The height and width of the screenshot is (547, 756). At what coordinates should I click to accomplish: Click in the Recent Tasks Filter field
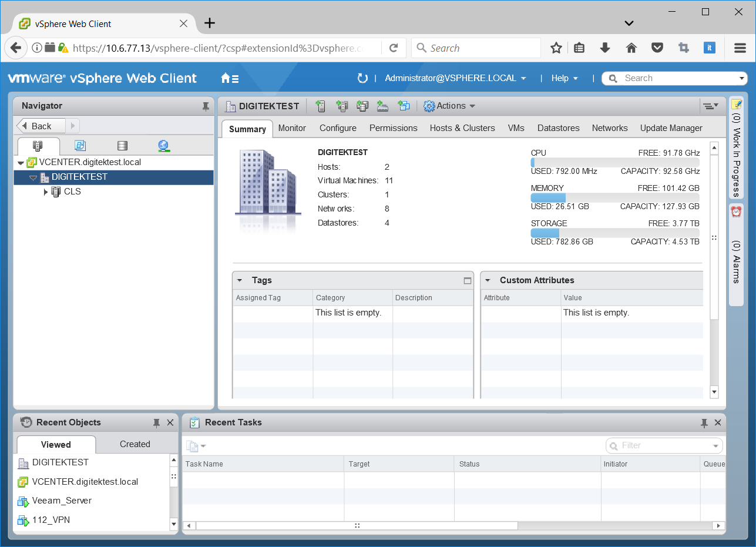tap(664, 446)
